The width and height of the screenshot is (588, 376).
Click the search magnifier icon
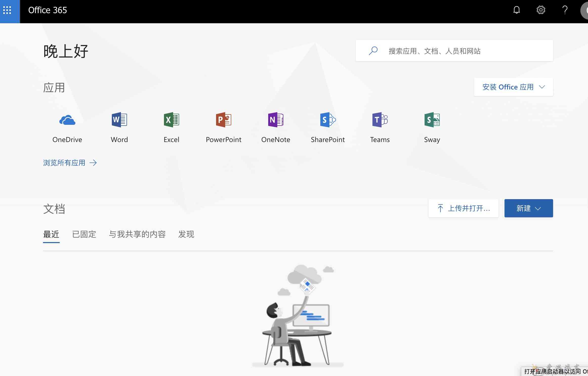click(x=373, y=51)
